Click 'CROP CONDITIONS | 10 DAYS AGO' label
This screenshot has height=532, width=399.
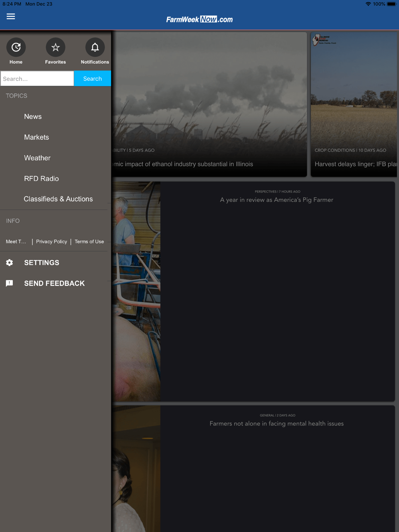click(350, 150)
